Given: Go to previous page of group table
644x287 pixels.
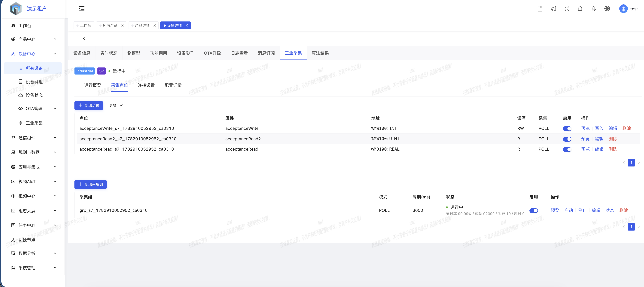Looking at the screenshot, I should point(624,227).
